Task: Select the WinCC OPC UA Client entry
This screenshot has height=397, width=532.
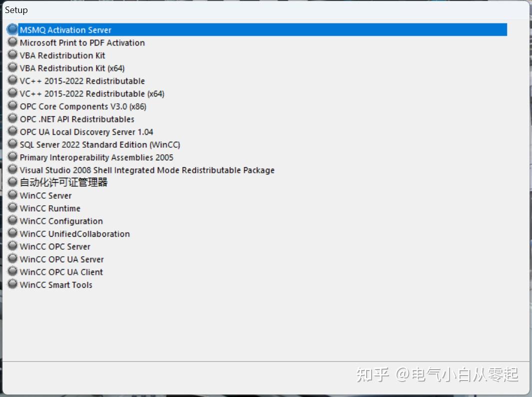Action: point(61,272)
